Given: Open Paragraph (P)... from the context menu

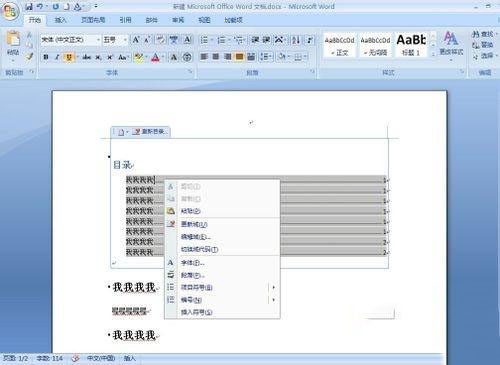Looking at the screenshot, I should [222, 275].
